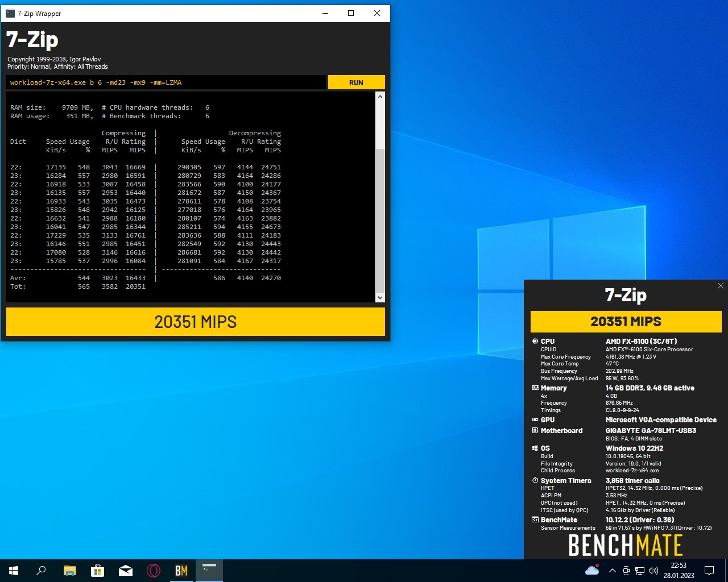This screenshot has height=582, width=728.
Task: Switch to BenchMate taskbar icon
Action: 181,571
